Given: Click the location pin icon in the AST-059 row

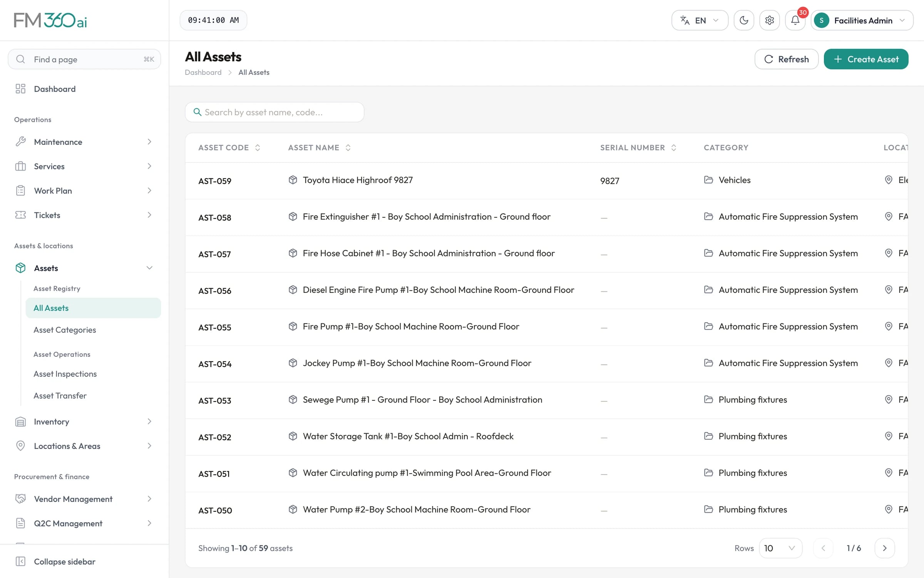Looking at the screenshot, I should click(889, 180).
